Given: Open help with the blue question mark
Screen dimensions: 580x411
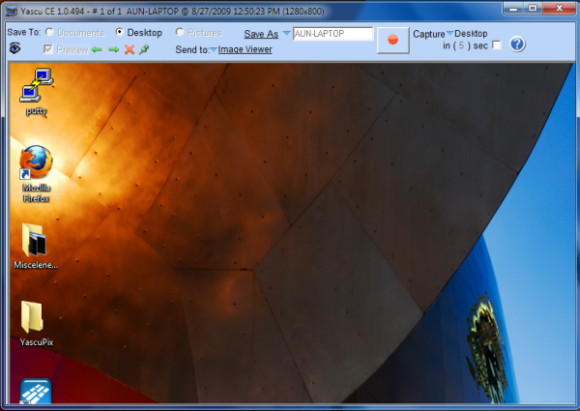Looking at the screenshot, I should point(517,44).
